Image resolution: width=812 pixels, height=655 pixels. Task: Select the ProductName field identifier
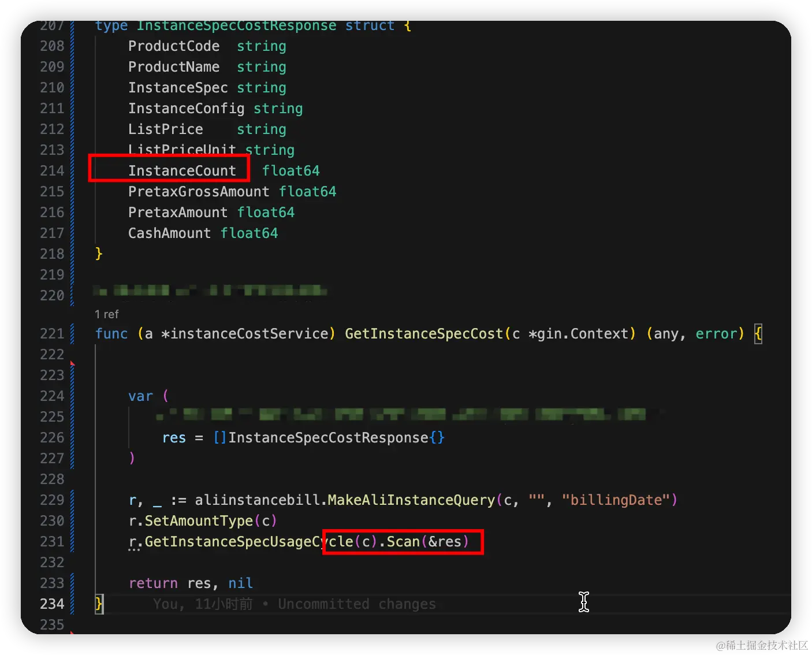click(x=174, y=67)
